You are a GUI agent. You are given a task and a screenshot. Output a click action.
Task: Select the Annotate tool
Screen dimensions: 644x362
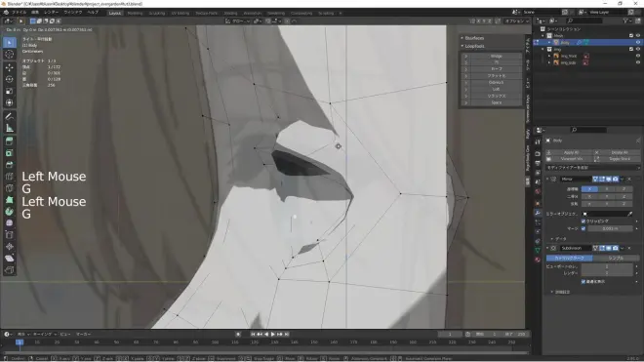pos(10,117)
